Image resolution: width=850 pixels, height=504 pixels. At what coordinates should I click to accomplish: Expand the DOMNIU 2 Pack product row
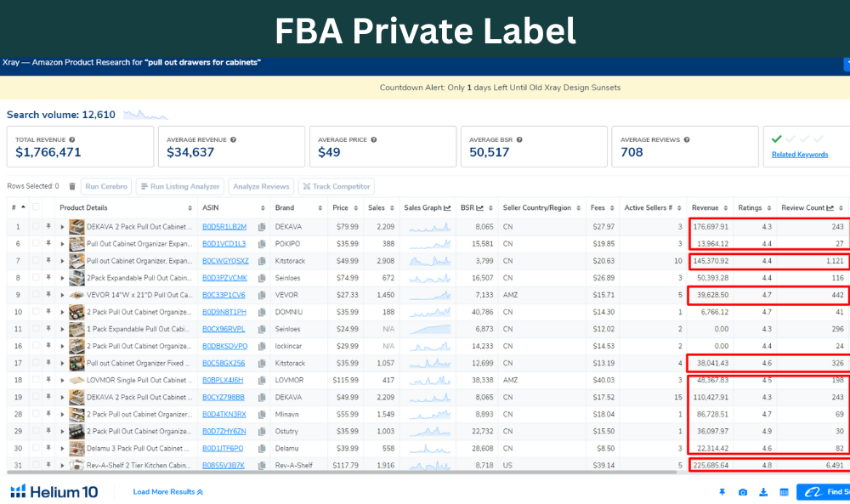pyautogui.click(x=62, y=312)
